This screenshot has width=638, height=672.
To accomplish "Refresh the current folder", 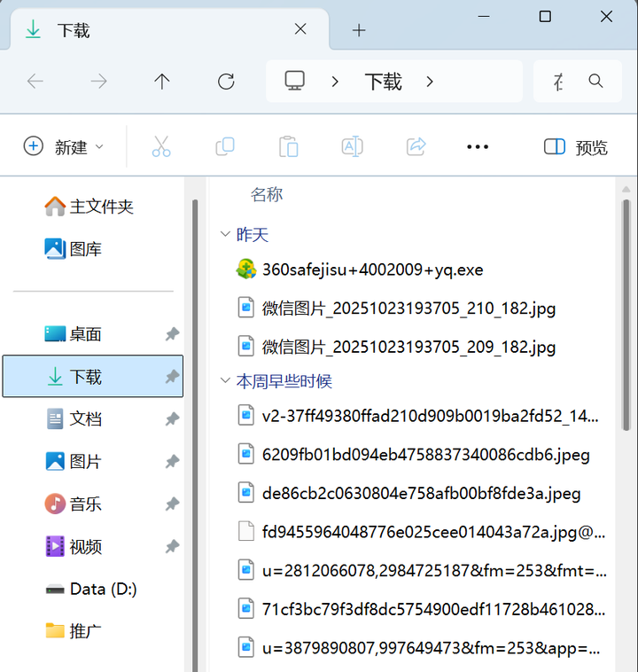I will point(226,82).
